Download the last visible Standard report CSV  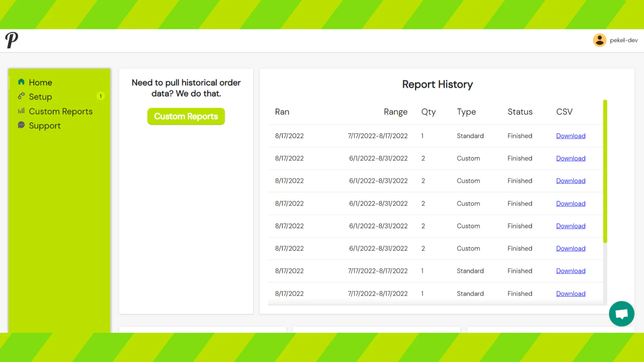[x=571, y=294]
